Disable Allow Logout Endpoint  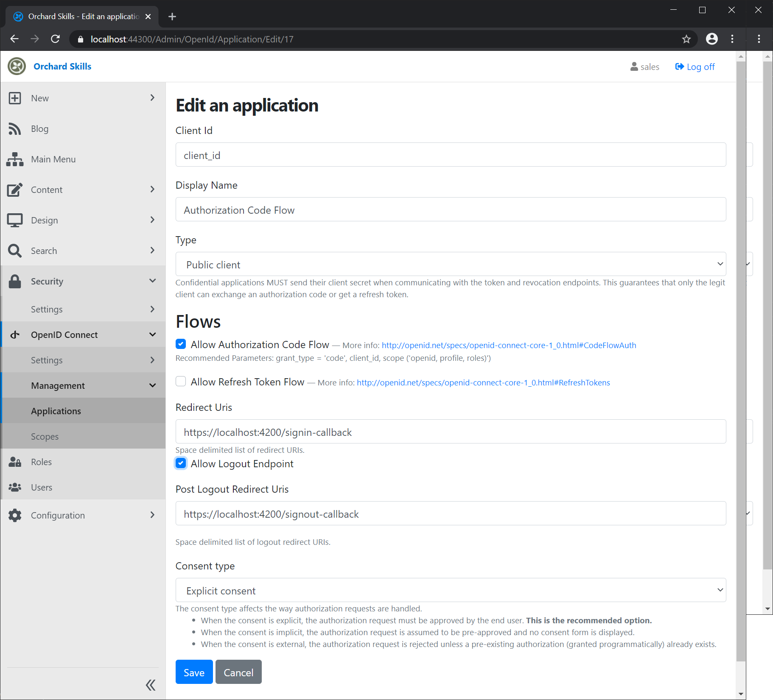click(x=181, y=463)
